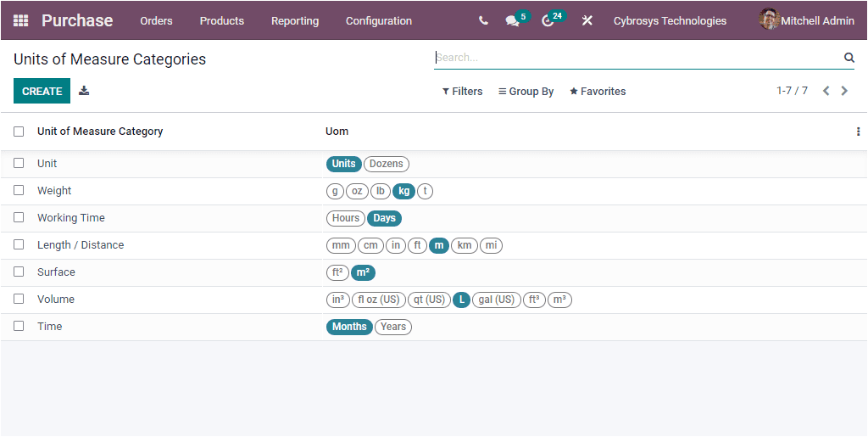Open the activities clock icon
The width and height of the screenshot is (868, 437).
[548, 20]
